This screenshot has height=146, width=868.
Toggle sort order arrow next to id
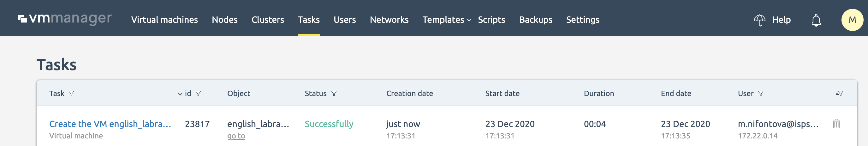coord(180,94)
